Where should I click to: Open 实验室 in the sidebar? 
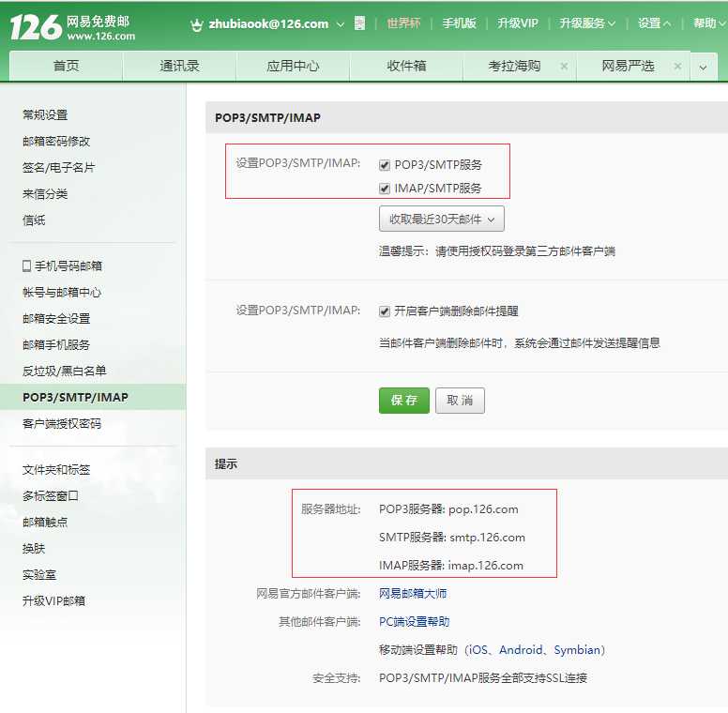coord(39,575)
